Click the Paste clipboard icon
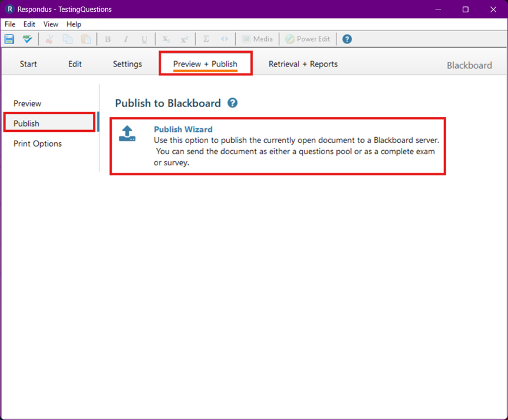 click(x=86, y=39)
